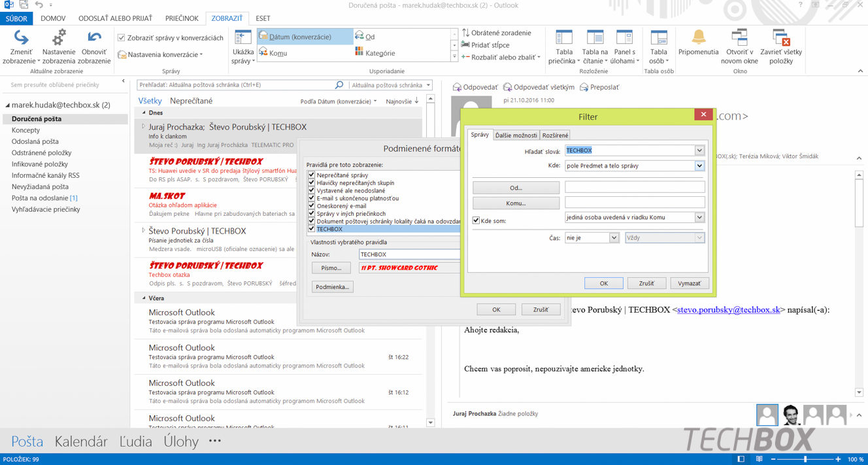
Task: Open Tabla osôb menu
Action: 659,47
